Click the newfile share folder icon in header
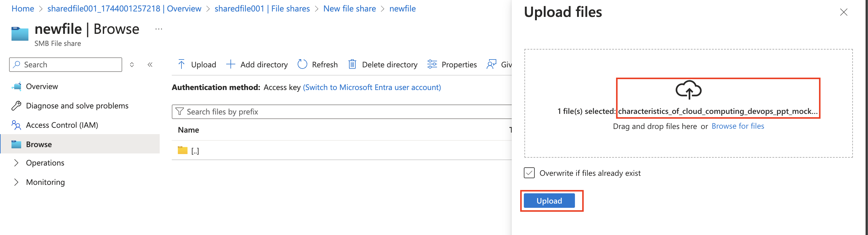This screenshot has width=868, height=235. (x=20, y=34)
